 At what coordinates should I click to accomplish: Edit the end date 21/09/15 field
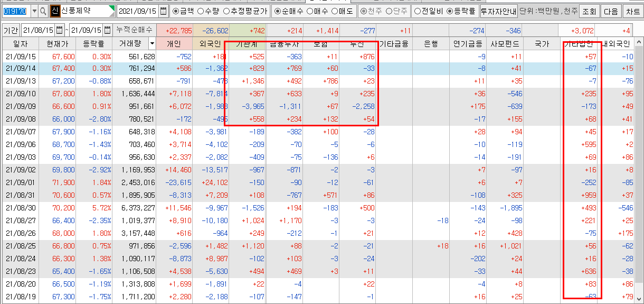(x=86, y=30)
